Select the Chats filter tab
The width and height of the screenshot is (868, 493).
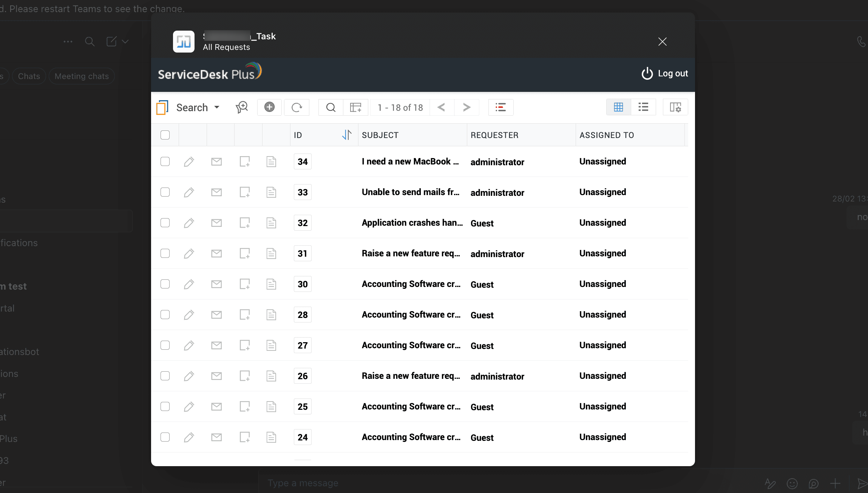tap(29, 76)
